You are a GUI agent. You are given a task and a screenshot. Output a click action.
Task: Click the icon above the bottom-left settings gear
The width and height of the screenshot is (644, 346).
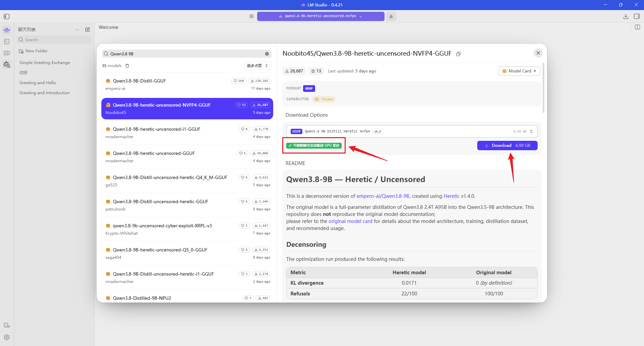7,325
